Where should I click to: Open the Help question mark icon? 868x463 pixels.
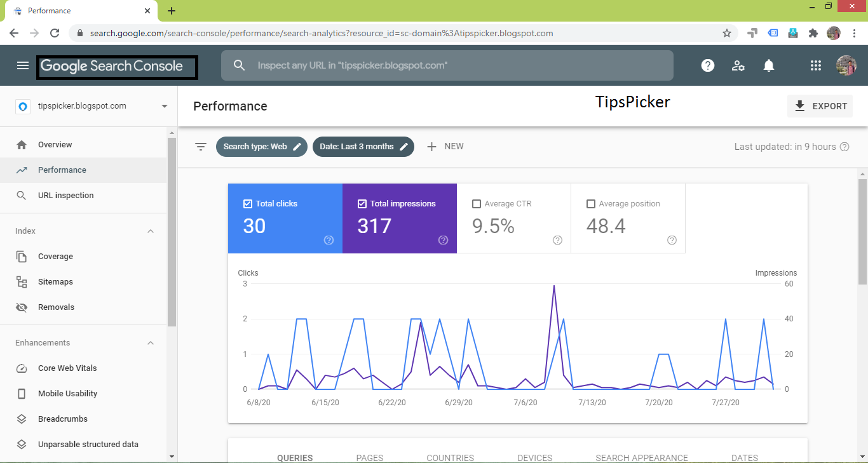pyautogui.click(x=708, y=65)
